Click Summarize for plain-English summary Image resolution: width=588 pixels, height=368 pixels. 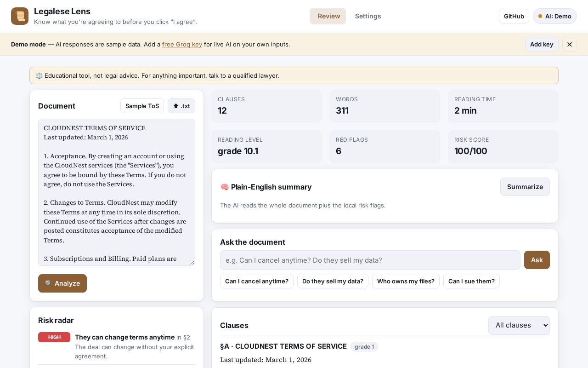click(x=525, y=187)
